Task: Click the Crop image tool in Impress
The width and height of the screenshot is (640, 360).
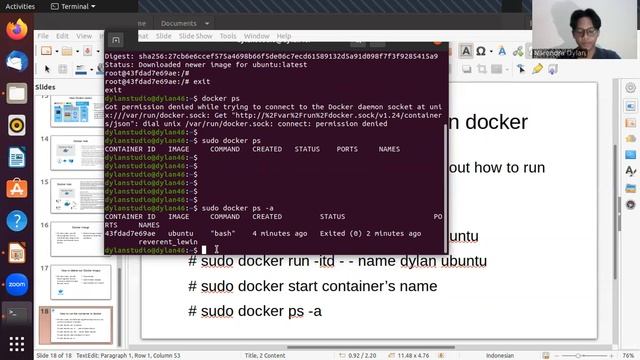Action: (x=482, y=69)
